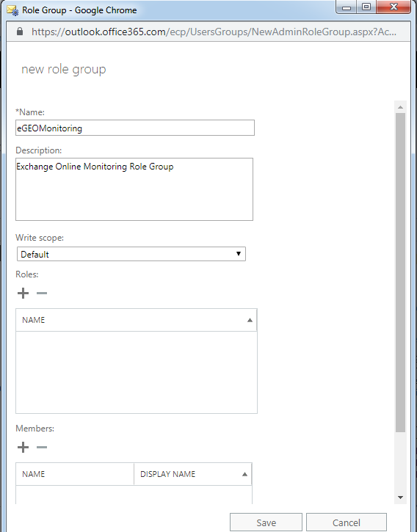Remove selected role with the Roles minus icon
This screenshot has height=532, width=417.
click(42, 293)
